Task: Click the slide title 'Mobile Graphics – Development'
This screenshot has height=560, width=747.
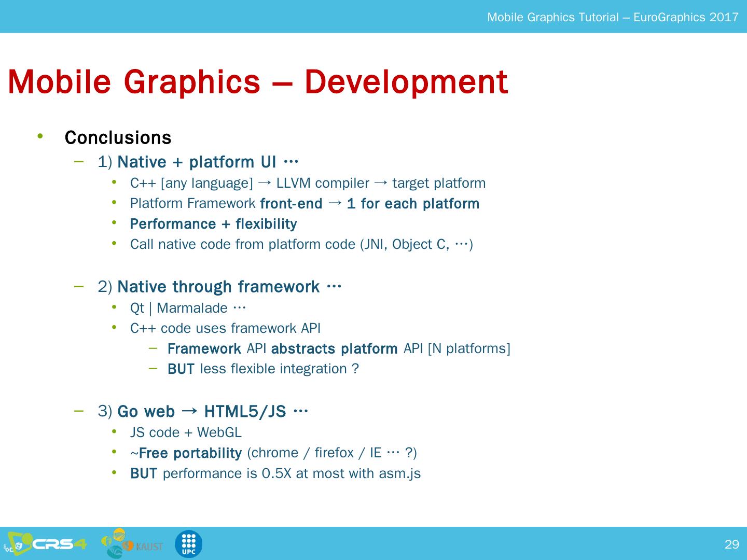Action: (258, 81)
